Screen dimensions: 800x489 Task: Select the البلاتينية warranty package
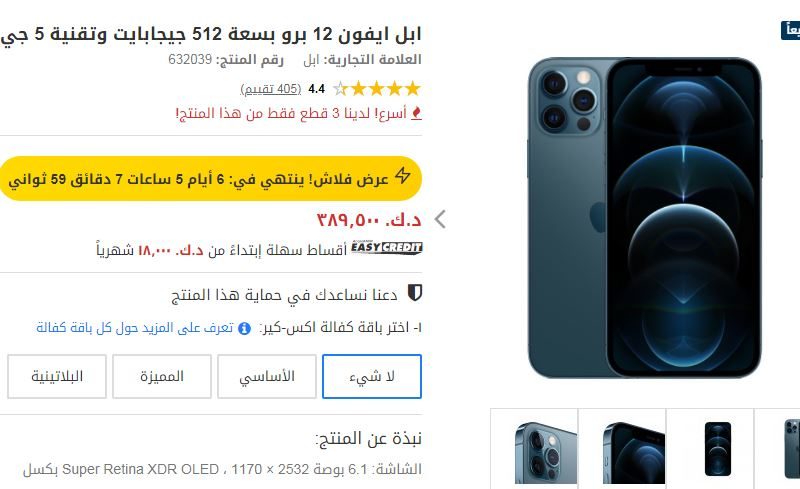tap(57, 377)
